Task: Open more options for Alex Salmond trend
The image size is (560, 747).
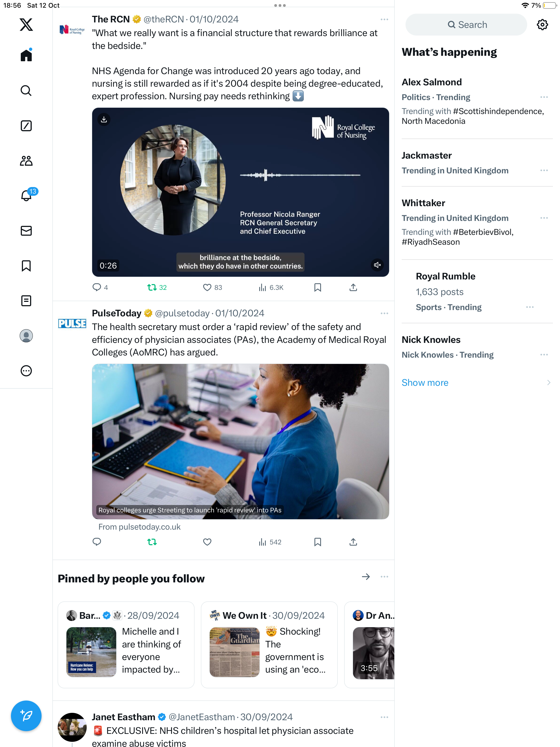Action: (544, 97)
